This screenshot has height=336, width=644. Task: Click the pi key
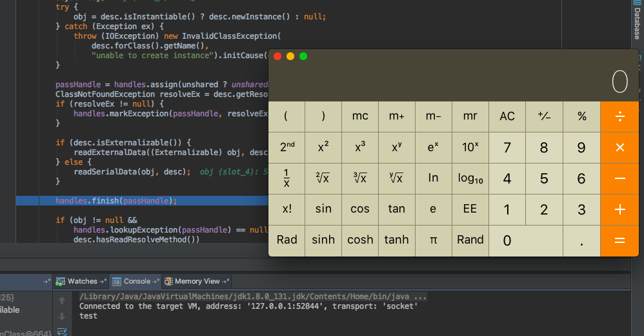[x=433, y=240]
